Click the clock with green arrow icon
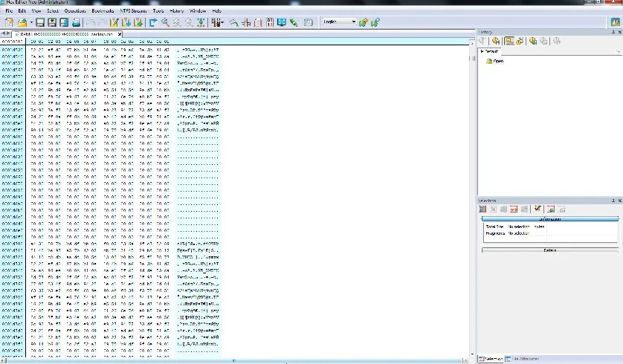Screen dimensions: 623x364 pyautogui.click(x=533, y=41)
